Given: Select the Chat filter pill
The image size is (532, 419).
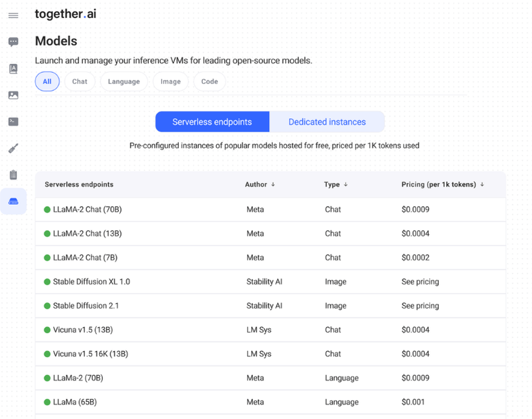Looking at the screenshot, I should coord(80,81).
